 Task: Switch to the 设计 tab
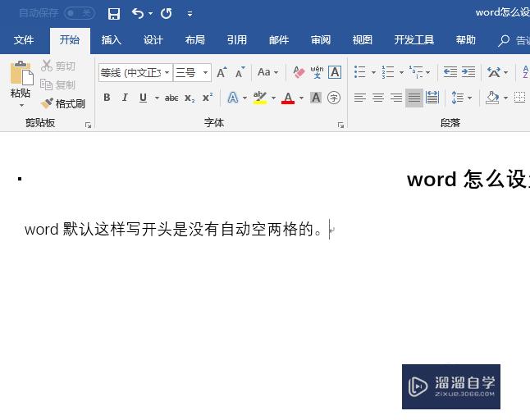[153, 40]
